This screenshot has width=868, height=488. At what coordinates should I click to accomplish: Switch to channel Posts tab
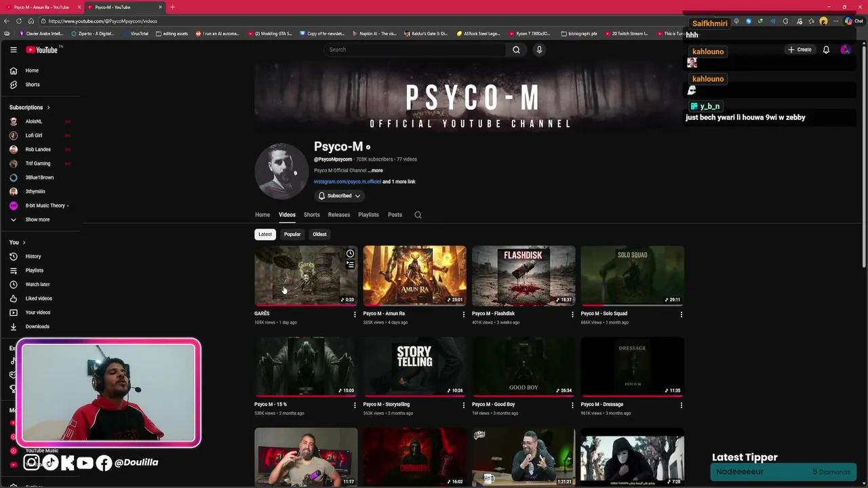tap(395, 215)
